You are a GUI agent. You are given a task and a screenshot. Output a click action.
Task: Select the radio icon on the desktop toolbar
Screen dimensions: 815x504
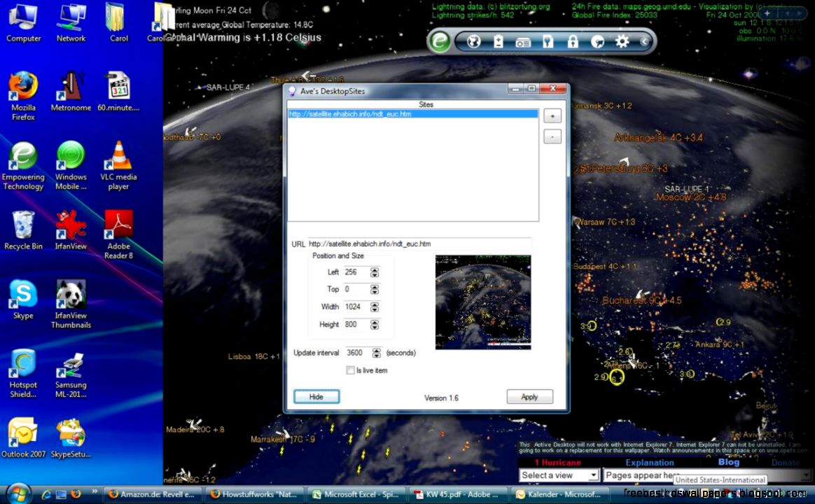(524, 41)
